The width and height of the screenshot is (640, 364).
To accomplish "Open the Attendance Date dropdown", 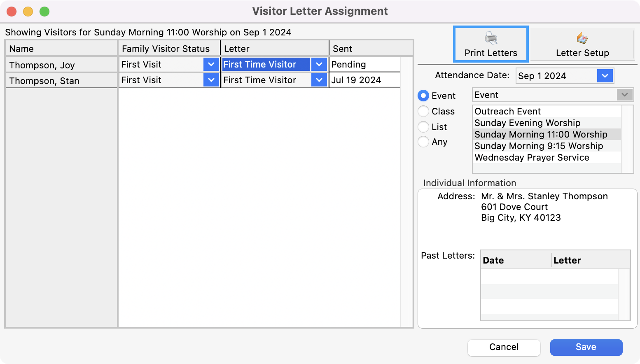I will coord(605,76).
